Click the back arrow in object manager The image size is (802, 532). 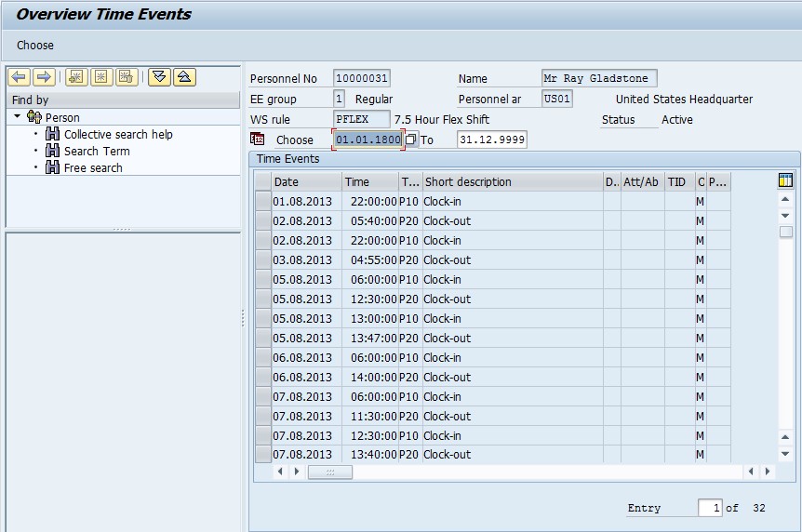click(19, 77)
